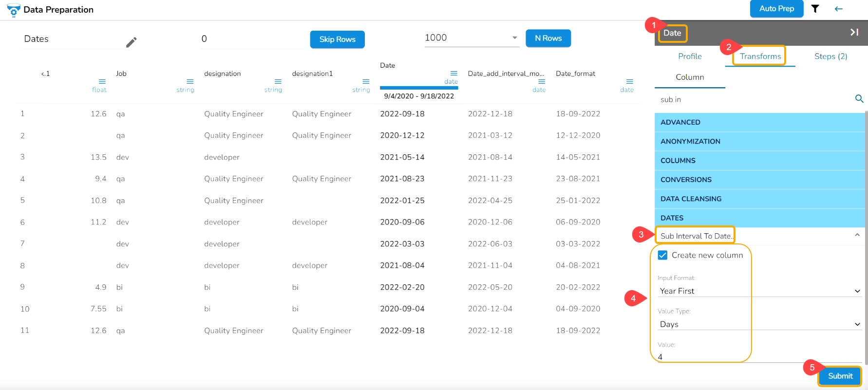Open the Steps (2) tab

coord(830,56)
